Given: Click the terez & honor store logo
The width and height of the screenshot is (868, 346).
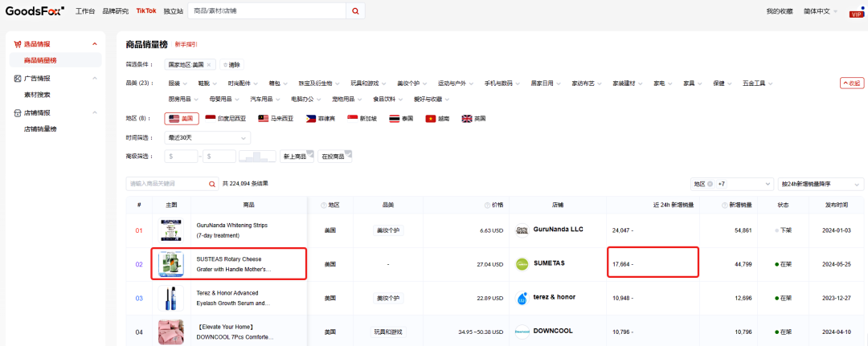Looking at the screenshot, I should tap(522, 298).
